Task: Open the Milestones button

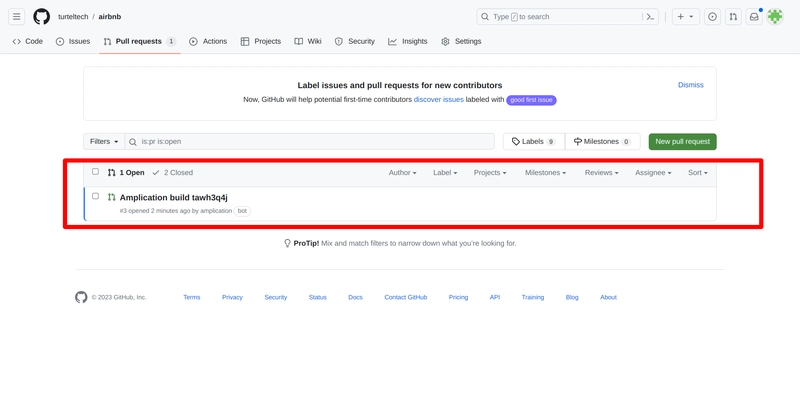Action: [x=603, y=141]
